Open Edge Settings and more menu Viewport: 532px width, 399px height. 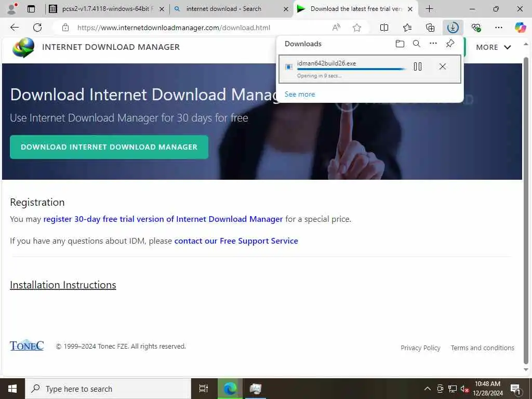coord(498,28)
